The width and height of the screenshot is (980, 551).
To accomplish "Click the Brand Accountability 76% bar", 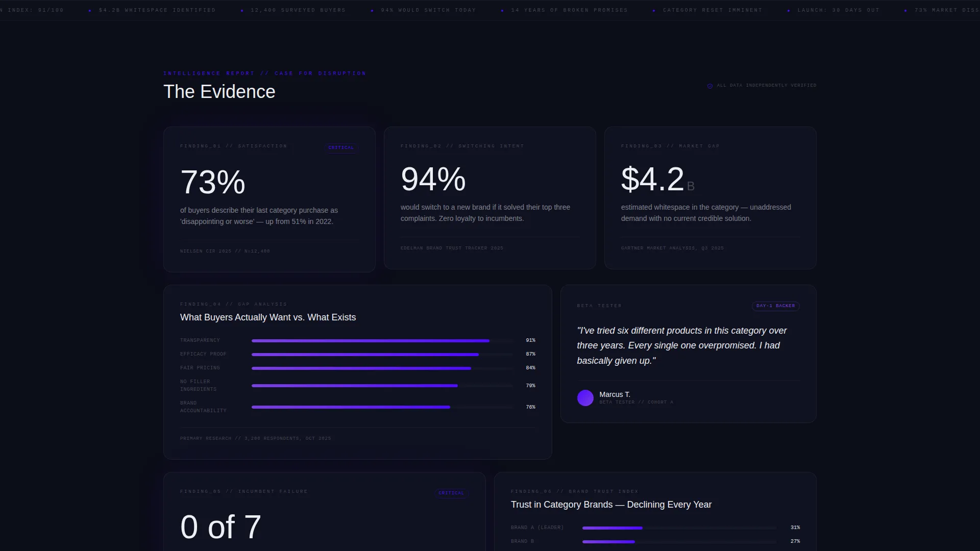I will (x=382, y=408).
